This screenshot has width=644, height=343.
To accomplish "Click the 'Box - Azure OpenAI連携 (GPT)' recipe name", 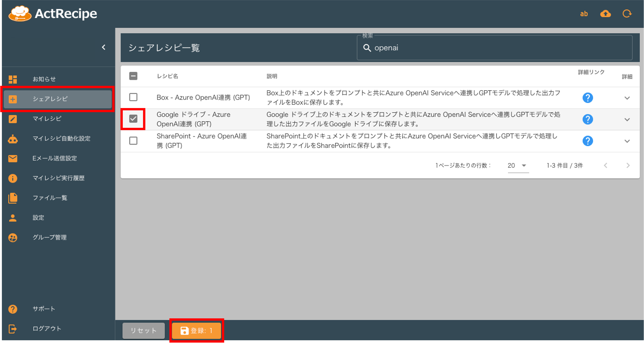I will (x=203, y=97).
